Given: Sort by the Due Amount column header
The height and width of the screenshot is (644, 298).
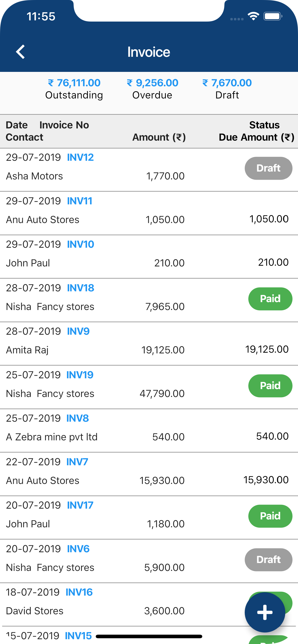Looking at the screenshot, I should 256,137.
